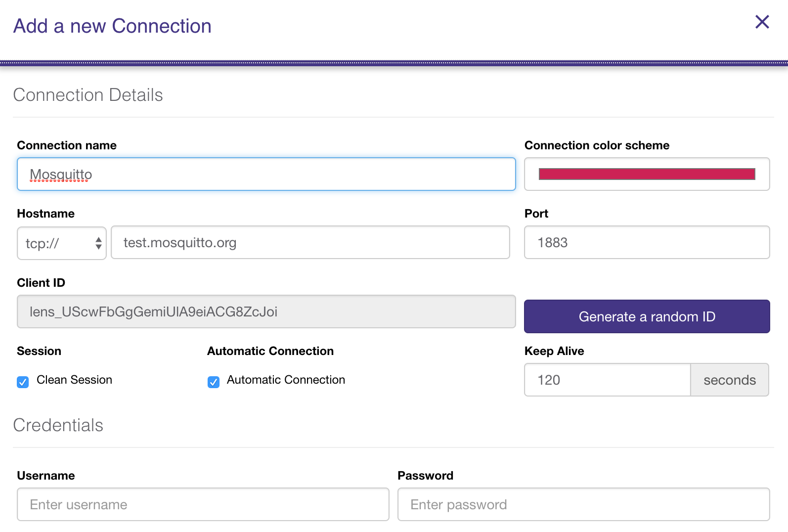The image size is (788, 532).
Task: Click the Keep Alive field showing 120
Action: click(607, 380)
